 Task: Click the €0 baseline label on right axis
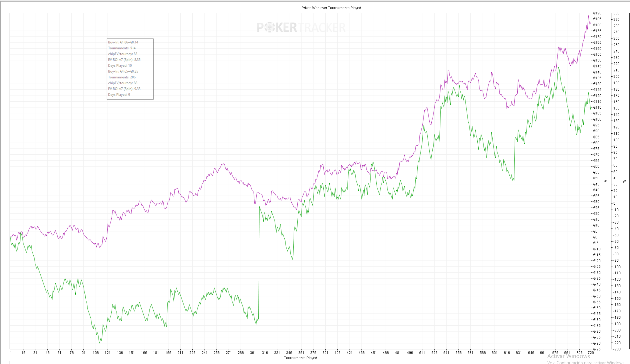595,237
